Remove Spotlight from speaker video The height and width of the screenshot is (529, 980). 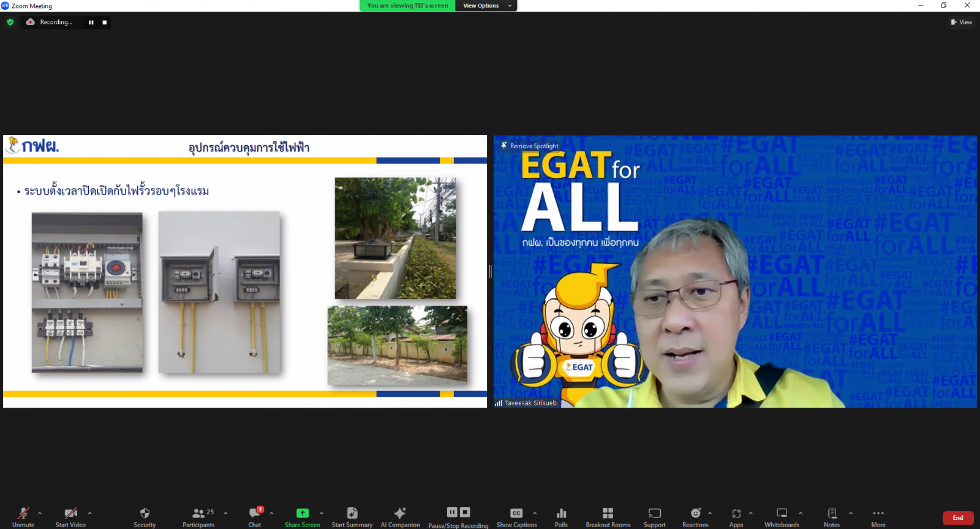click(x=530, y=146)
